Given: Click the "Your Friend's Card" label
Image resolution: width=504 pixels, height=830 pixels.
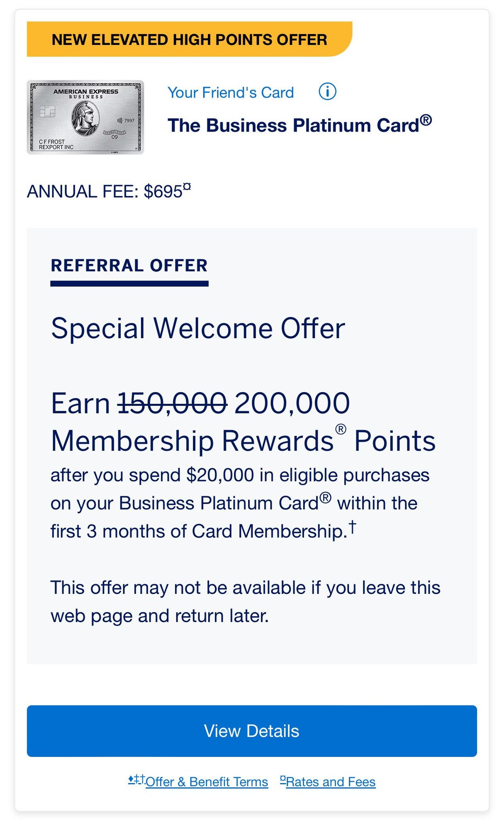Looking at the screenshot, I should point(231,93).
